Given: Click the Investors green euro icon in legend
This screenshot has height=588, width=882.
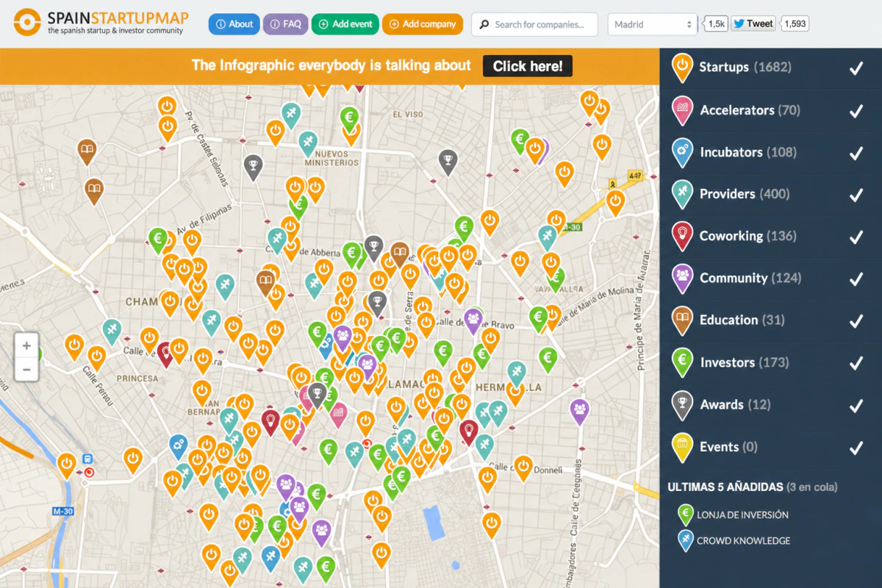Looking at the screenshot, I should (683, 362).
